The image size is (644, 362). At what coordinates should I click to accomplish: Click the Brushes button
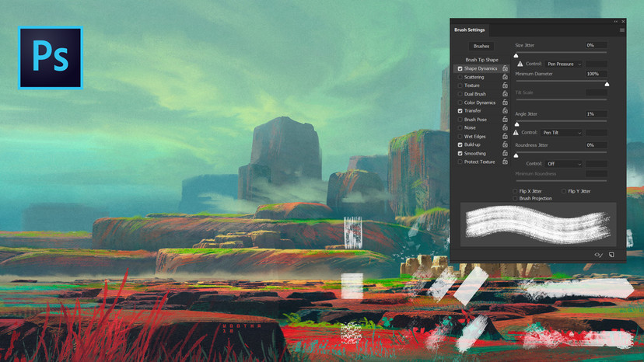(481, 47)
